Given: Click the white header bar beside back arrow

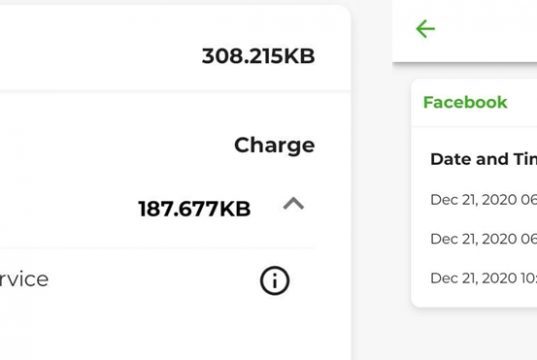Looking at the screenshot, I should pos(486,31).
